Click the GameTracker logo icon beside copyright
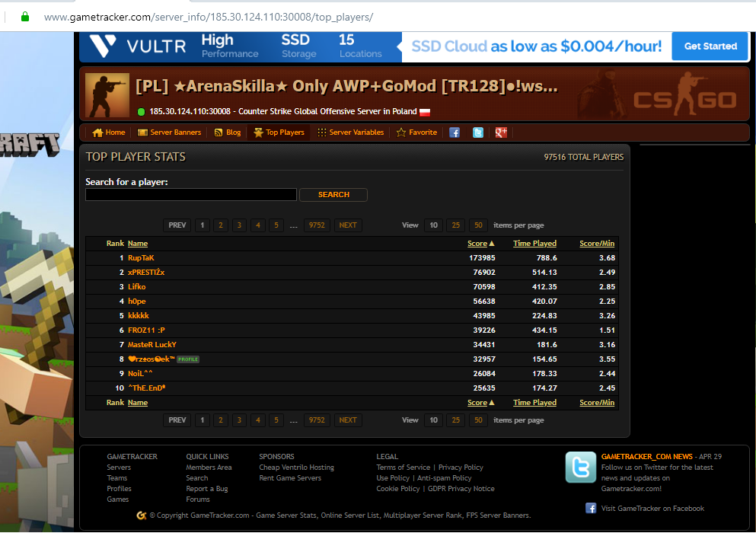Viewport: 756px width, 533px height. point(142,515)
